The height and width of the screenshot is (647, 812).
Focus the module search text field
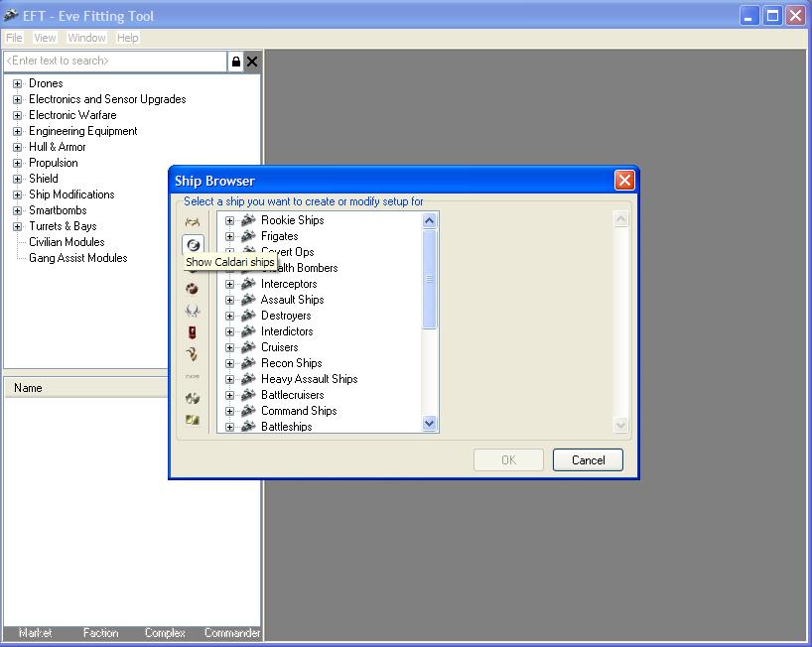click(115, 62)
